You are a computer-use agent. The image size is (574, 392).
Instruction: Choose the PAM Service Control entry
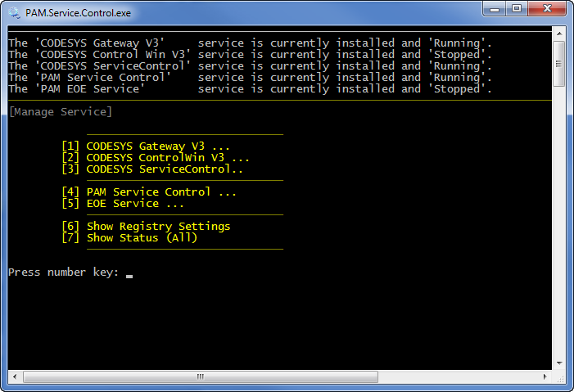pos(149,191)
